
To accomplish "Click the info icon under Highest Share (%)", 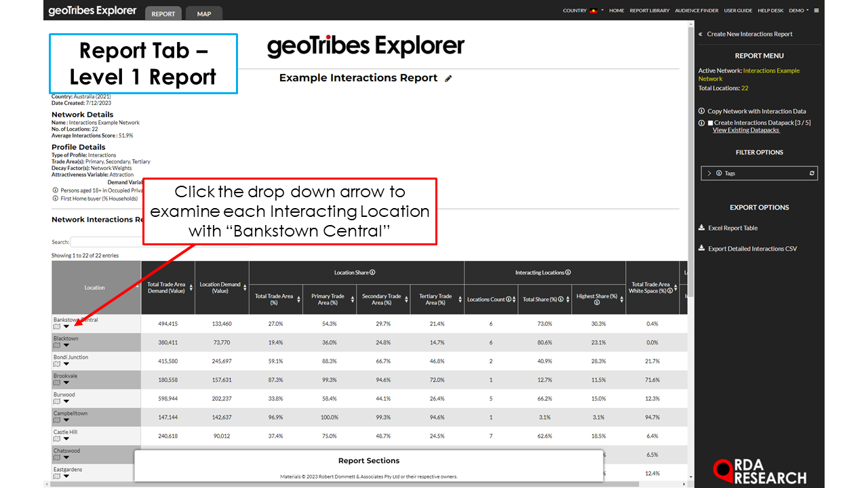I will [597, 302].
